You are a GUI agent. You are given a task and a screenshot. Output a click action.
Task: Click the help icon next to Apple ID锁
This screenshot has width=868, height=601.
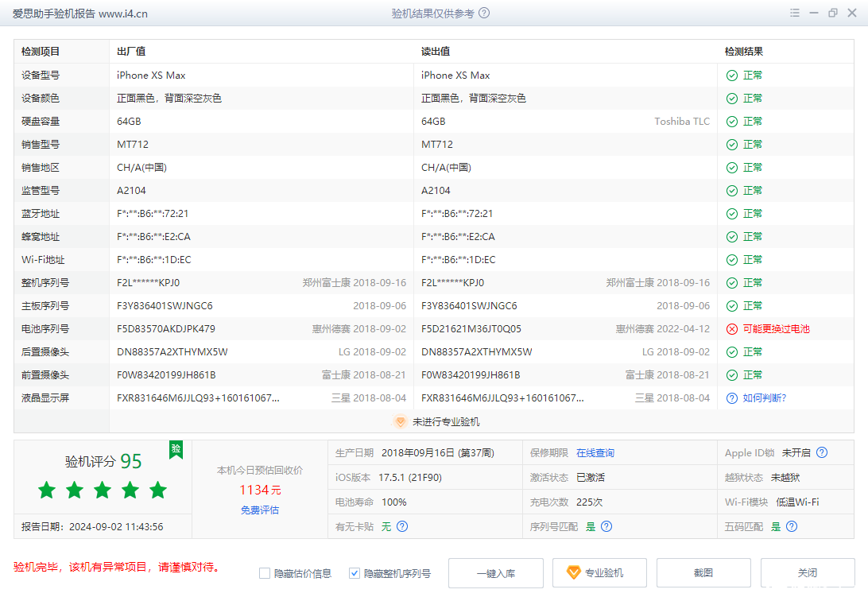(x=822, y=452)
